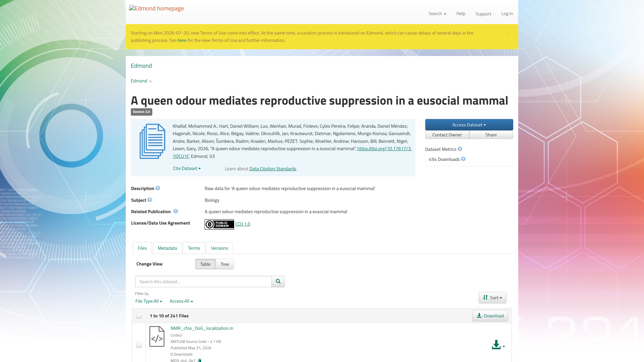Click the '1 to 10 of 241 Files' text
This screenshot has width=644, height=362.
[169, 316]
